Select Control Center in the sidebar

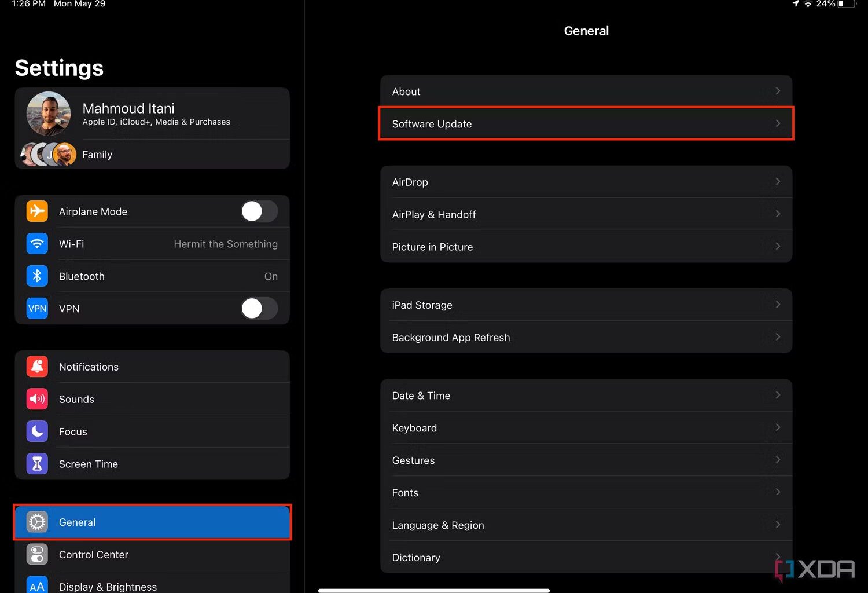[152, 554]
